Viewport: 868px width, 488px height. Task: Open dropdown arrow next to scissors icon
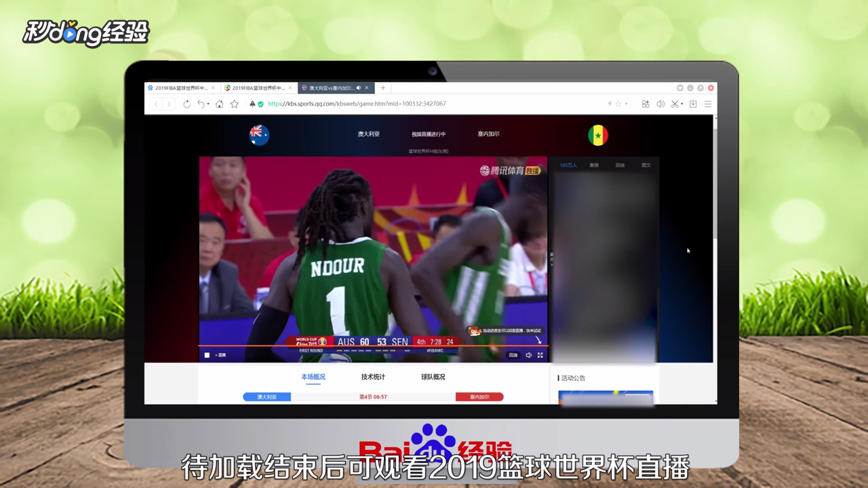click(x=682, y=104)
